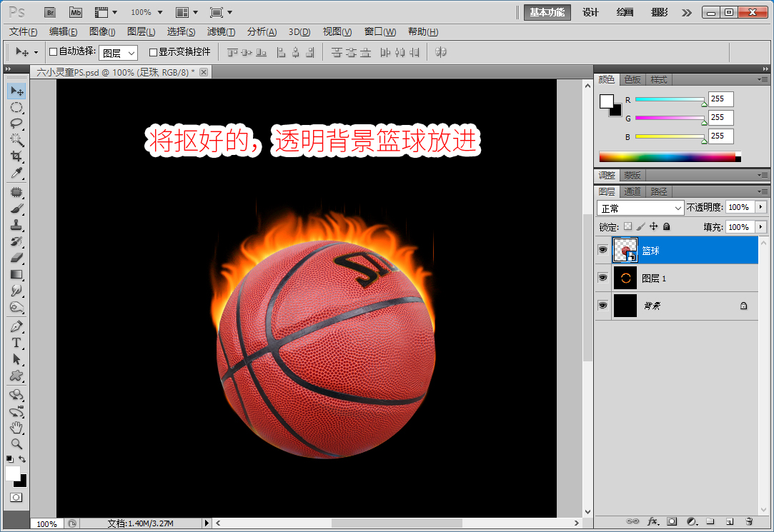Select the Type tool
774x532 pixels.
(x=16, y=343)
